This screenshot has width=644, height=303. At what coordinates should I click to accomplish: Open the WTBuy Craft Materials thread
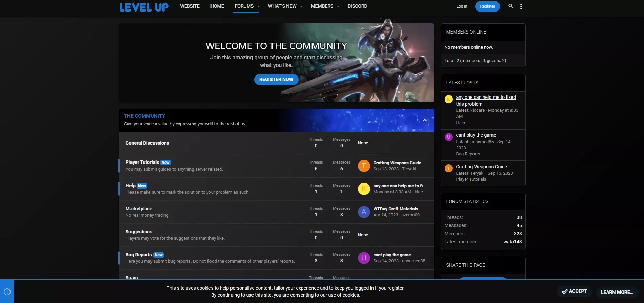click(x=396, y=209)
